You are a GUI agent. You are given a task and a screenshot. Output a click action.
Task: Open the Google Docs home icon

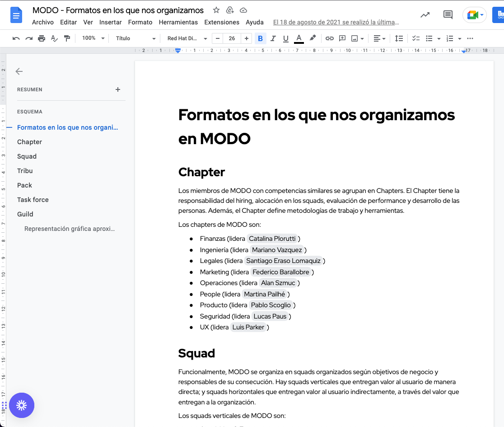click(x=16, y=15)
